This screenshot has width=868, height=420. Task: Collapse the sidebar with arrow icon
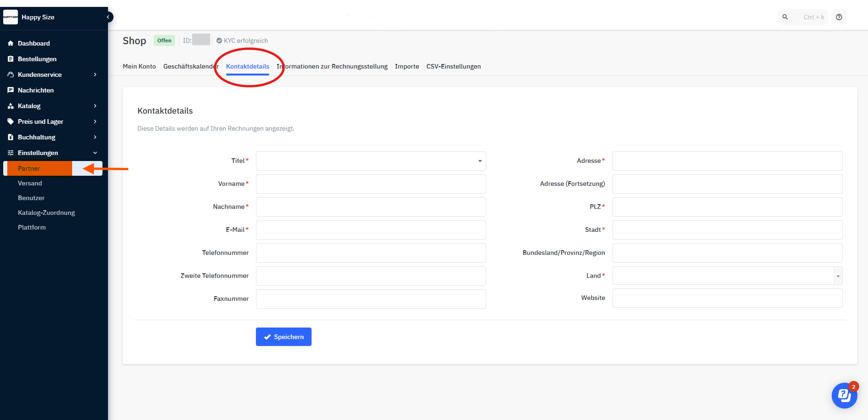pos(108,17)
